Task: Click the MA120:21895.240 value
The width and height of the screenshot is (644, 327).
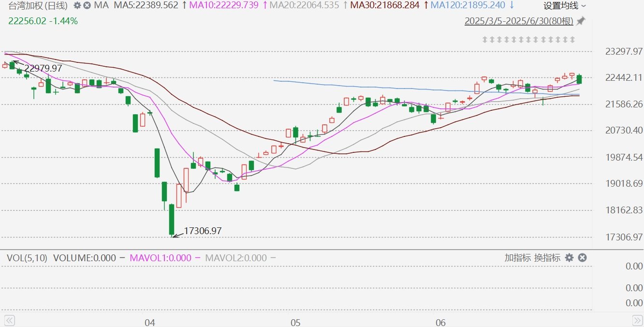Action: click(468, 6)
